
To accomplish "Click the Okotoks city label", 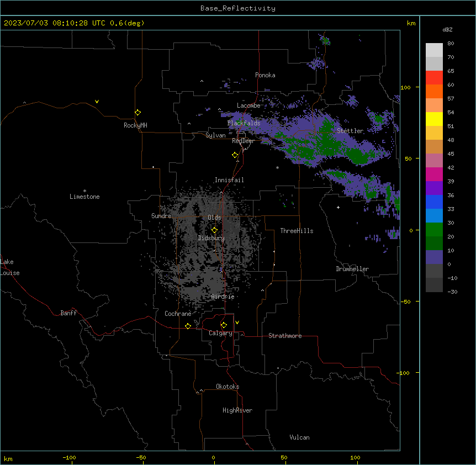I will (x=228, y=387).
